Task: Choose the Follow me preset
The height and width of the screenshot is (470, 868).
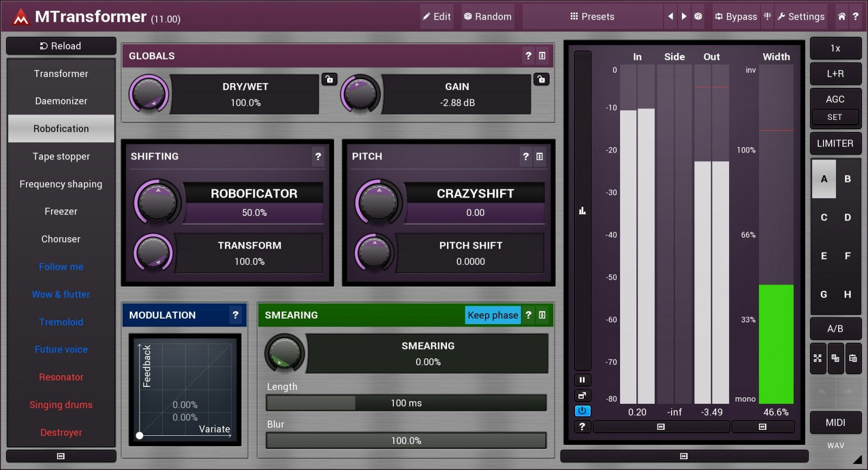Action: tap(61, 266)
